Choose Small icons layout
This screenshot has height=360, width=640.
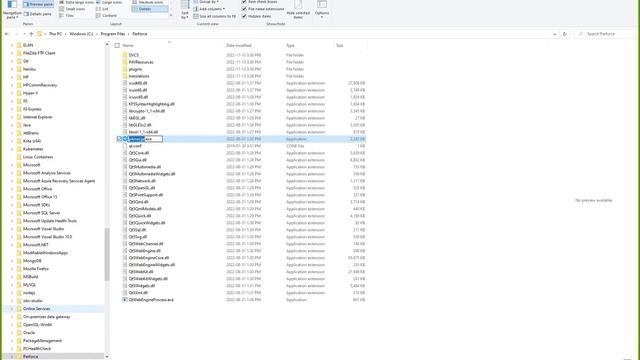pos(72,9)
